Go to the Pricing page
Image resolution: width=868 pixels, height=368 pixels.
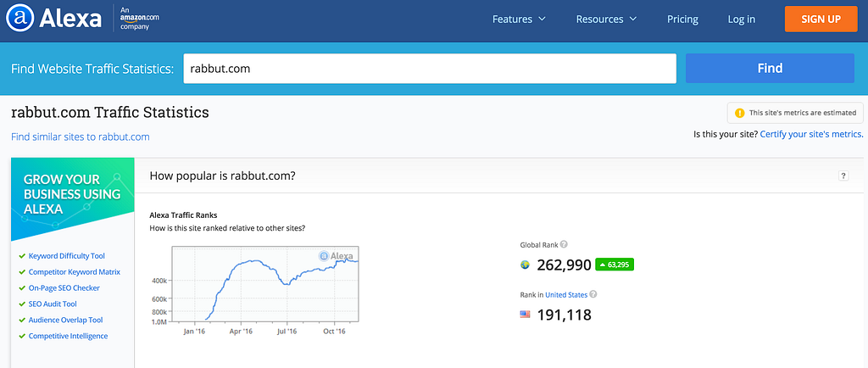point(682,20)
